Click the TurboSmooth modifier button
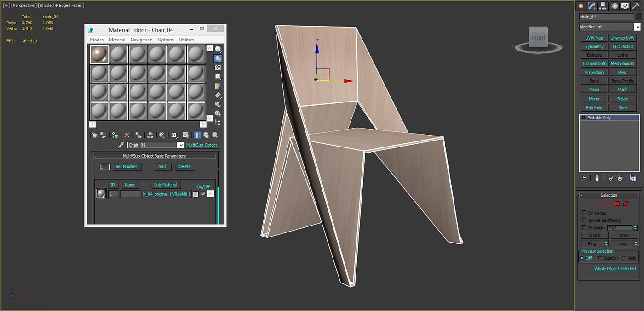The height and width of the screenshot is (311, 644). coord(594,64)
